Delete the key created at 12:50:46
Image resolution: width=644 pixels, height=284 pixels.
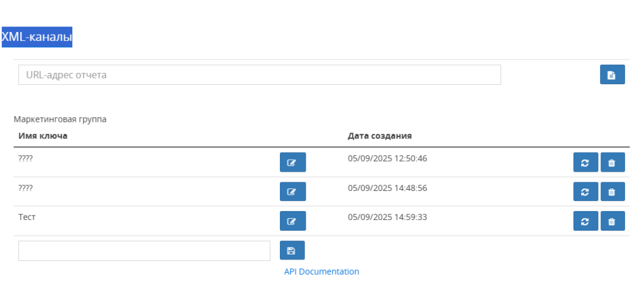(613, 162)
